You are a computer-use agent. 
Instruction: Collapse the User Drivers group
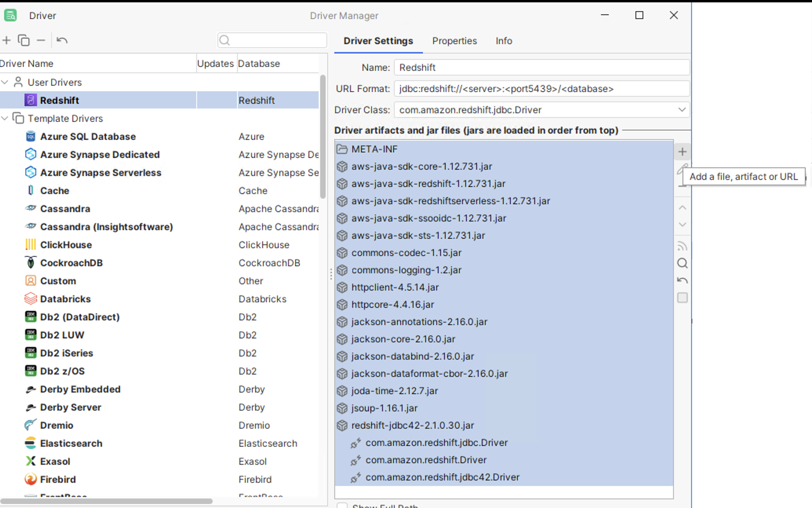tap(5, 82)
